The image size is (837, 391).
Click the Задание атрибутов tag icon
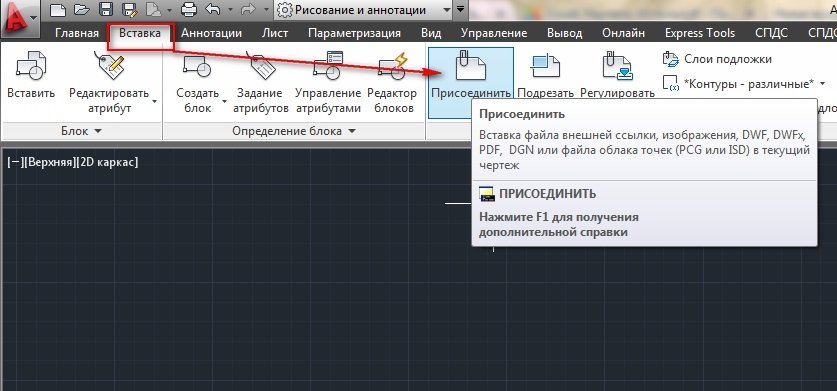tap(261, 66)
